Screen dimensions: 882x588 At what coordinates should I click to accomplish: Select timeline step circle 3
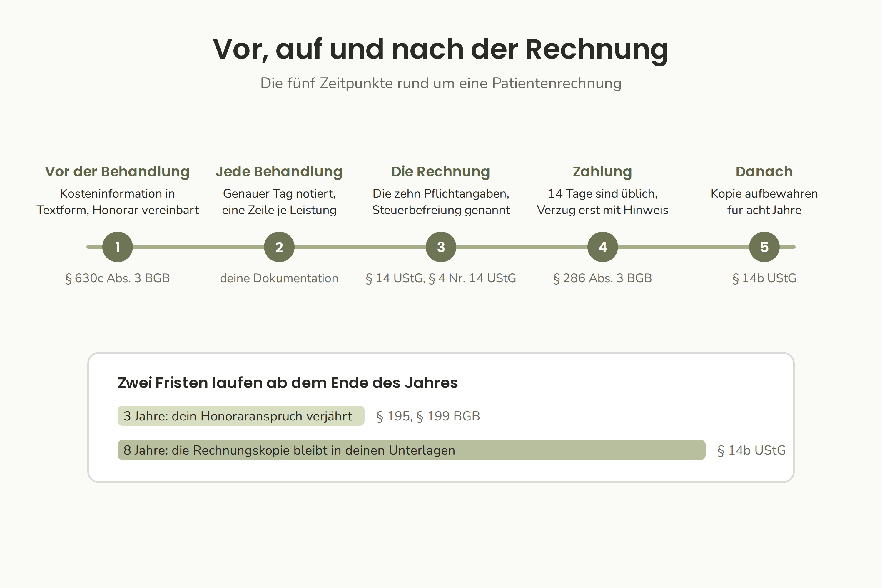click(x=441, y=247)
